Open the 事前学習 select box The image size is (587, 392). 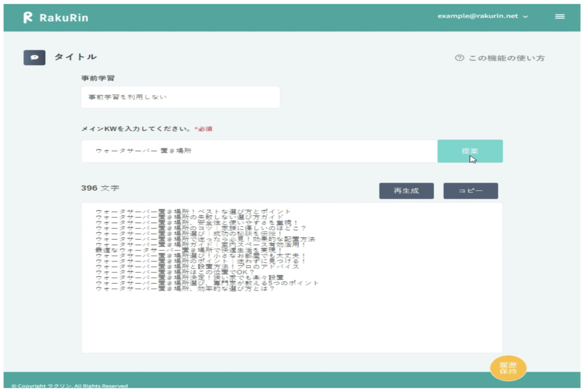coord(180,97)
